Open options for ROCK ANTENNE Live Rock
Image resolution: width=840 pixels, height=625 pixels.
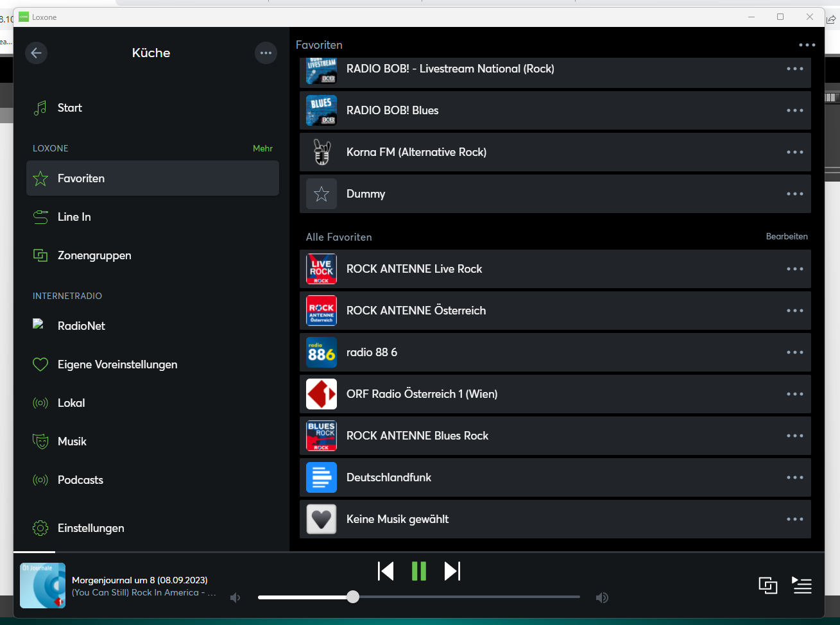point(795,269)
